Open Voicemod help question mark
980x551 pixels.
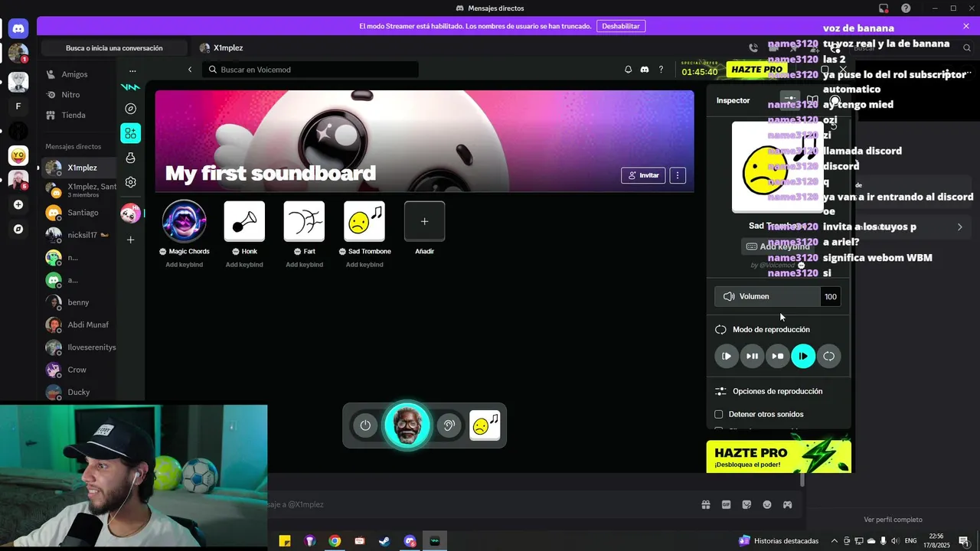(661, 70)
